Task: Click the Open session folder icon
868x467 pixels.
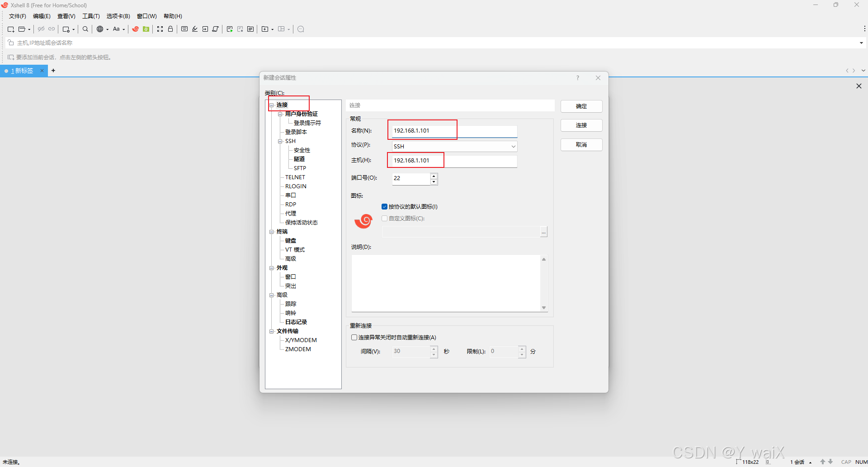Action: tap(21, 29)
